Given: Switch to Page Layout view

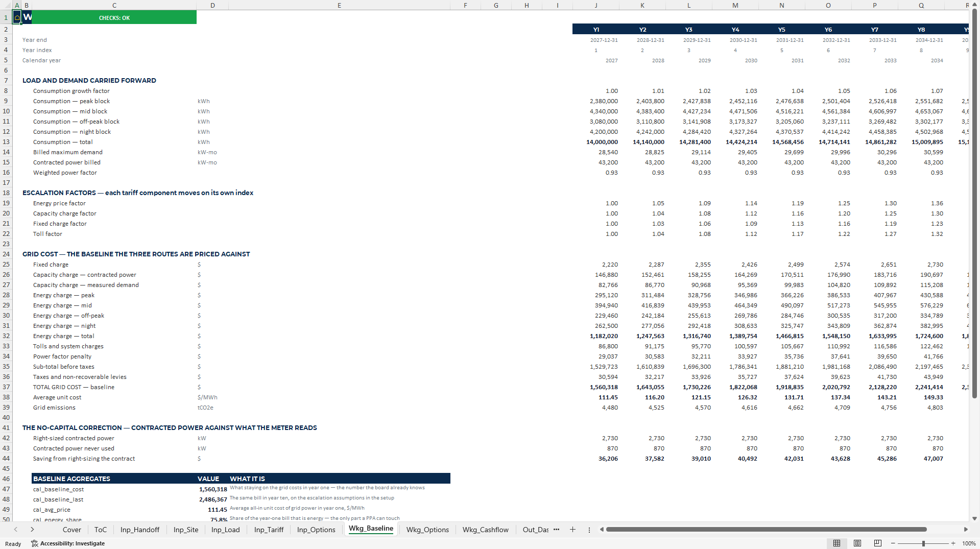Looking at the screenshot, I should pyautogui.click(x=857, y=543).
